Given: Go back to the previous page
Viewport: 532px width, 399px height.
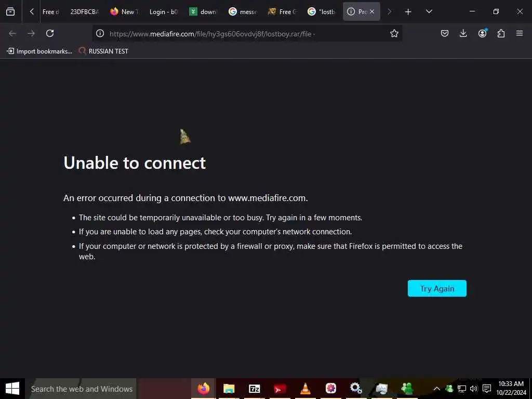Looking at the screenshot, I should [x=12, y=33].
